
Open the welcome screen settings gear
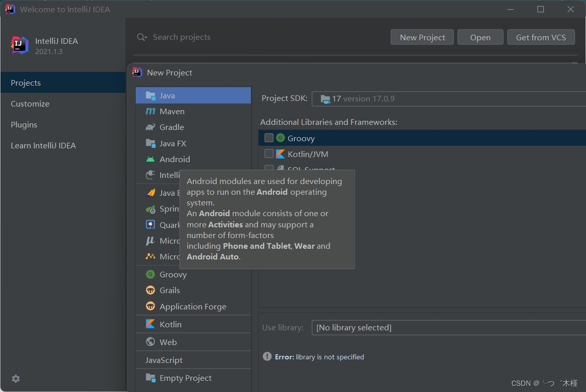point(15,379)
